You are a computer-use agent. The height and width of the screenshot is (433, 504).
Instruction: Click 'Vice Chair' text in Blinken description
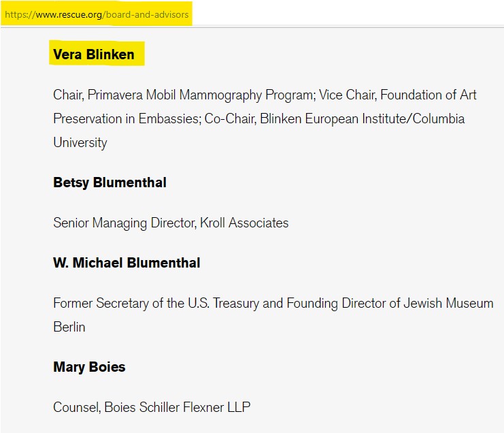(348, 95)
